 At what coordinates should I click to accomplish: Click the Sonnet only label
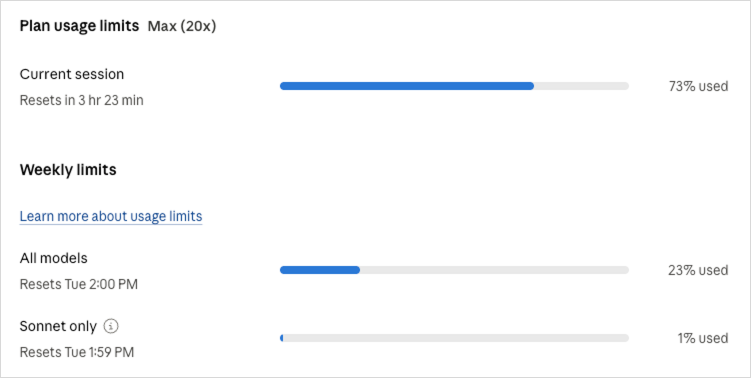coord(58,326)
